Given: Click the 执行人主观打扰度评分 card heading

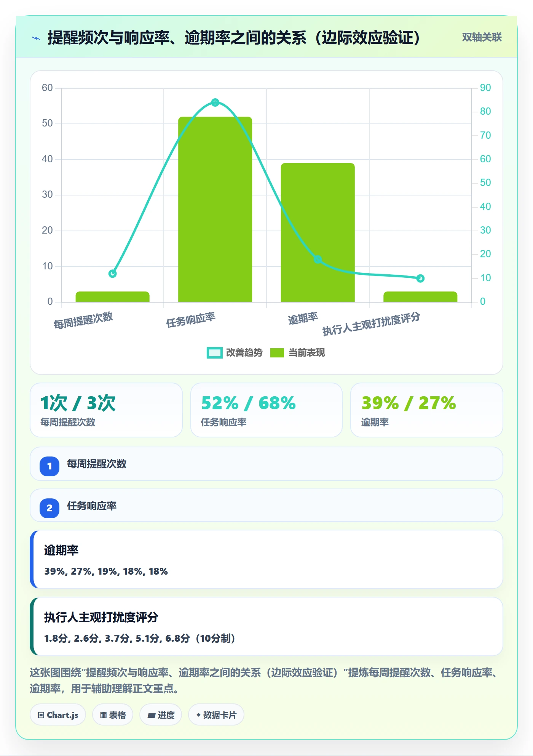Looking at the screenshot, I should click(101, 617).
